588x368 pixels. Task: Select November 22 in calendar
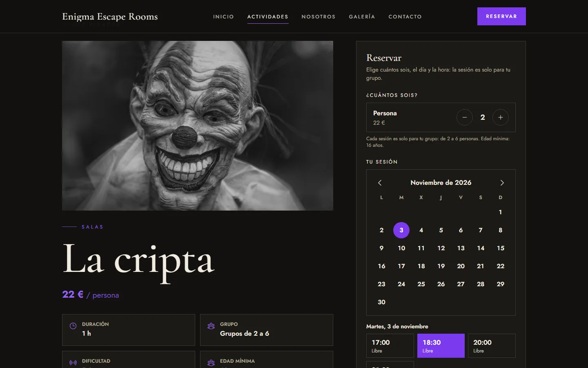pyautogui.click(x=500, y=266)
